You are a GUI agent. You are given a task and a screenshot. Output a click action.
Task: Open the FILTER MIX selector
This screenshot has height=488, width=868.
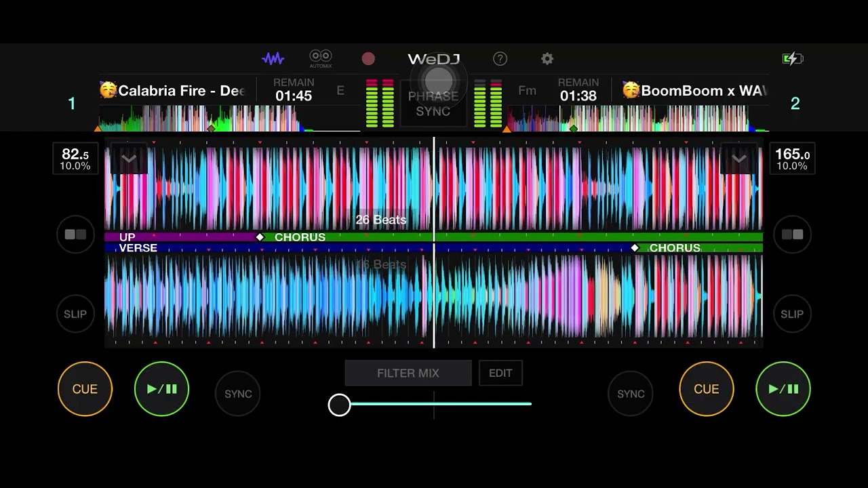(x=408, y=373)
